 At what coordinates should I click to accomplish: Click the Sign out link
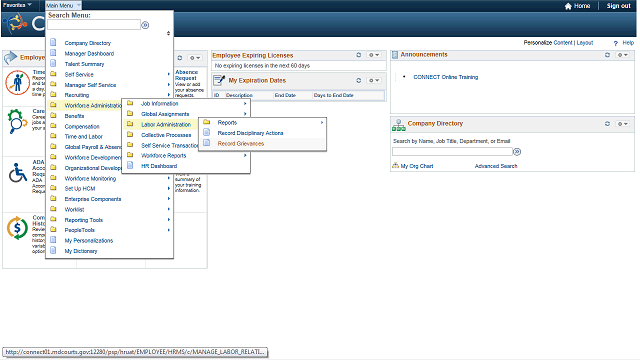[618, 6]
